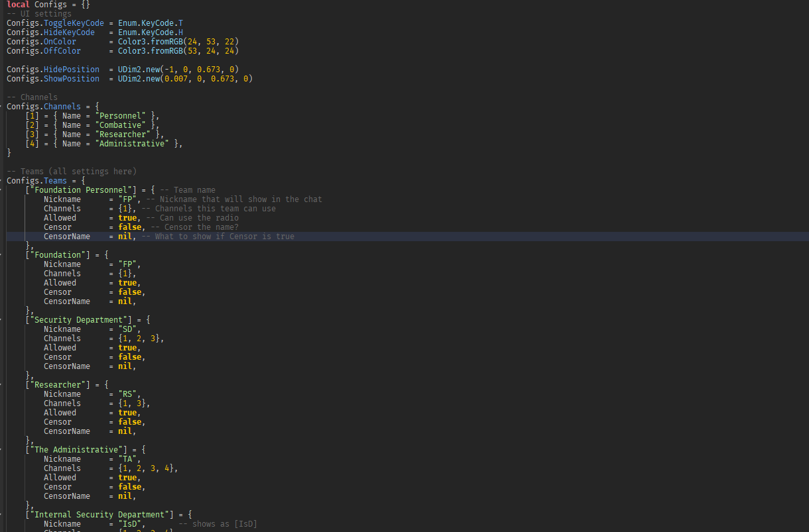The height and width of the screenshot is (532, 809).
Task: Click the Configs.OnColor identifier
Action: 42,42
